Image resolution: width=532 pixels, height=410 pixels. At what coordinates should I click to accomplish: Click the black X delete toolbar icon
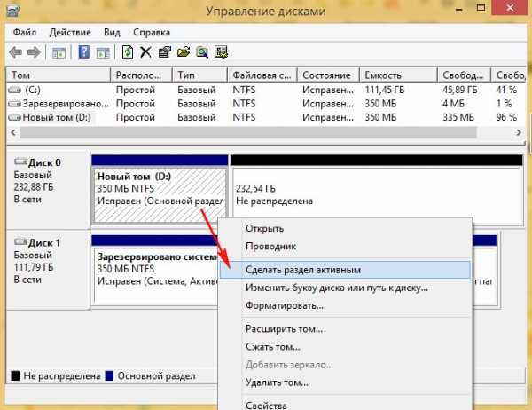click(146, 52)
